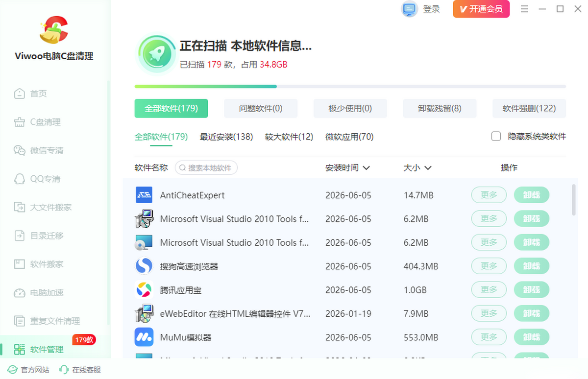588x379 pixels.
Task: Click the MuMu模拟器 app icon
Action: [144, 337]
